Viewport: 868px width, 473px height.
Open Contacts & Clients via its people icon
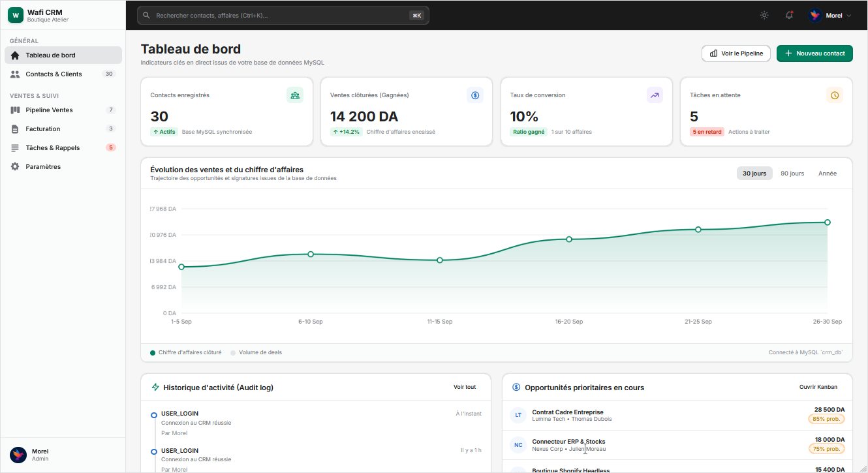(15, 74)
